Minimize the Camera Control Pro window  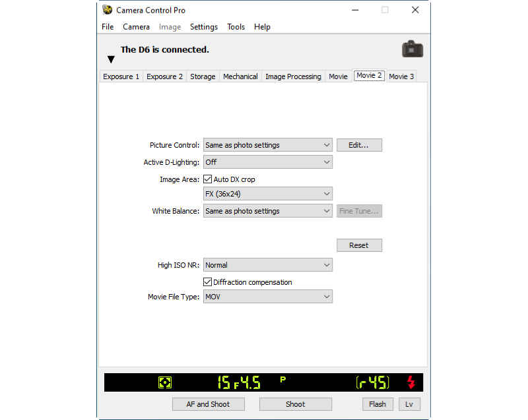(355, 10)
